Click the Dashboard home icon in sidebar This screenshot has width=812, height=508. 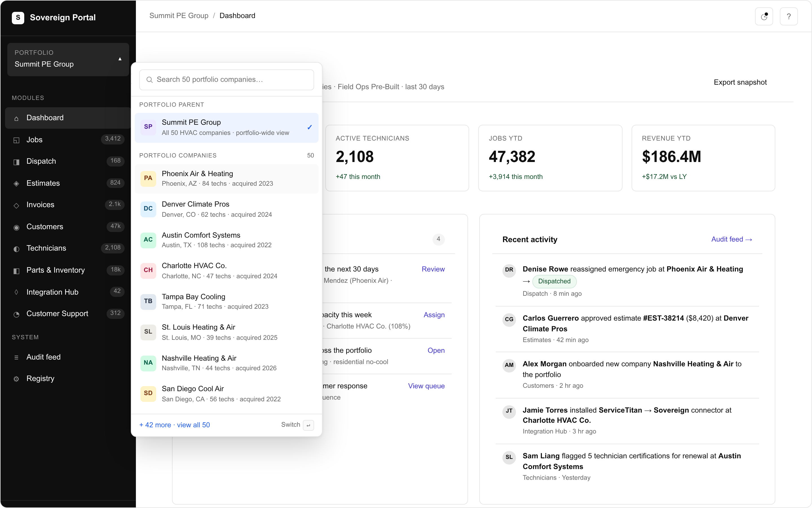(x=16, y=118)
